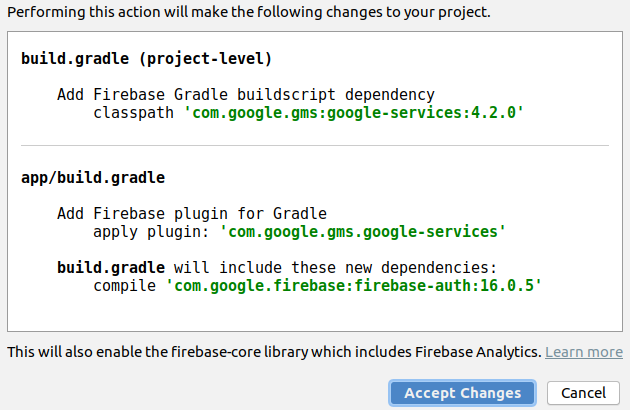
Task: Click the separator between gradle sections
Action: tap(314, 146)
